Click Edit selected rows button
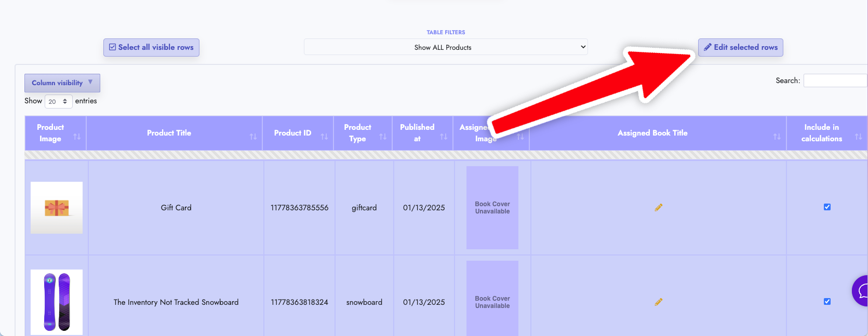 [x=740, y=47]
